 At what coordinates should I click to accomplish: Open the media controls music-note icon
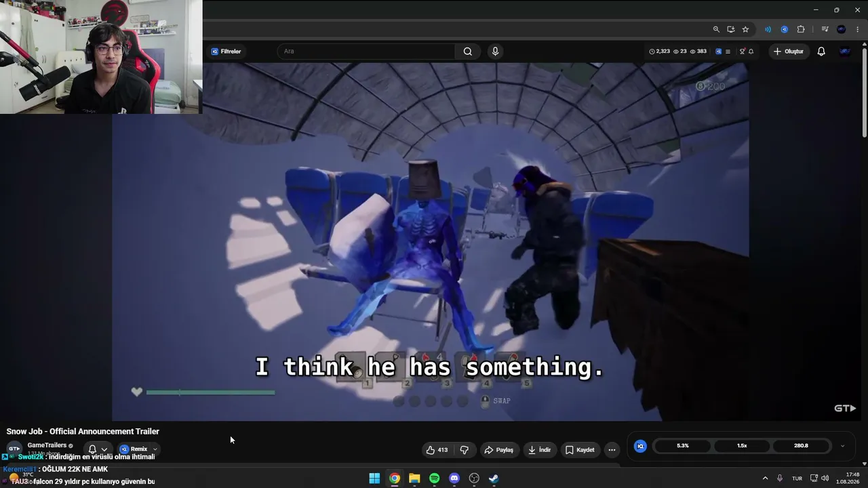click(825, 29)
